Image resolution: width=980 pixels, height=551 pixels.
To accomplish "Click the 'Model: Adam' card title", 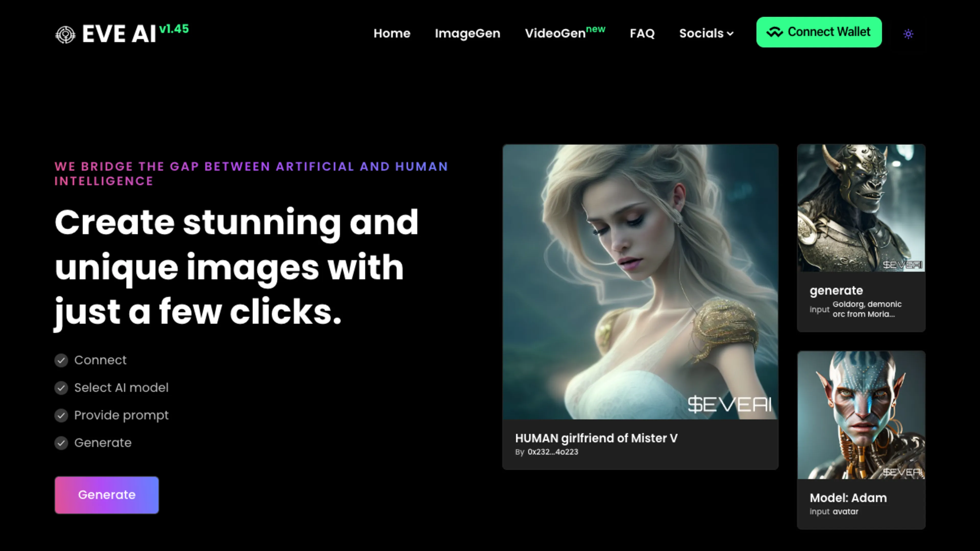I will (848, 498).
